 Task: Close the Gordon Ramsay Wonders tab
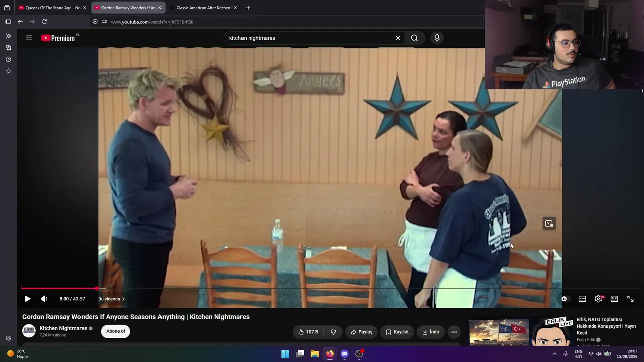(x=160, y=8)
